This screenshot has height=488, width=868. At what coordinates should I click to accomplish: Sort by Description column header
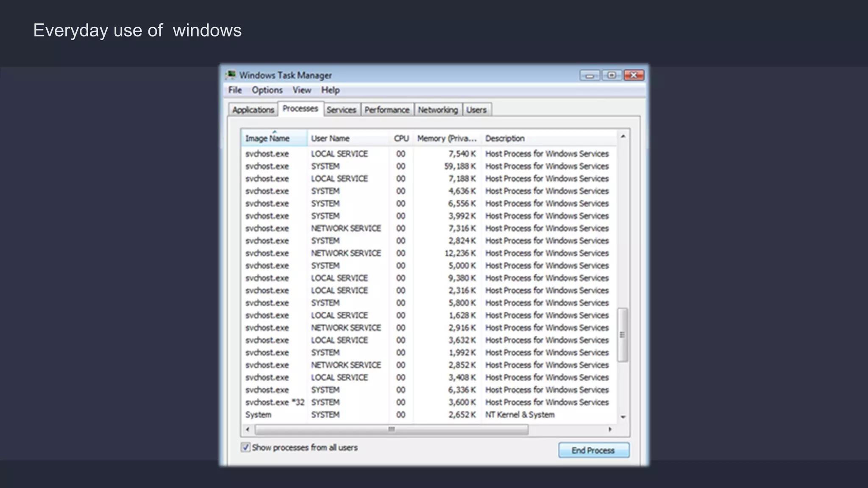point(549,138)
